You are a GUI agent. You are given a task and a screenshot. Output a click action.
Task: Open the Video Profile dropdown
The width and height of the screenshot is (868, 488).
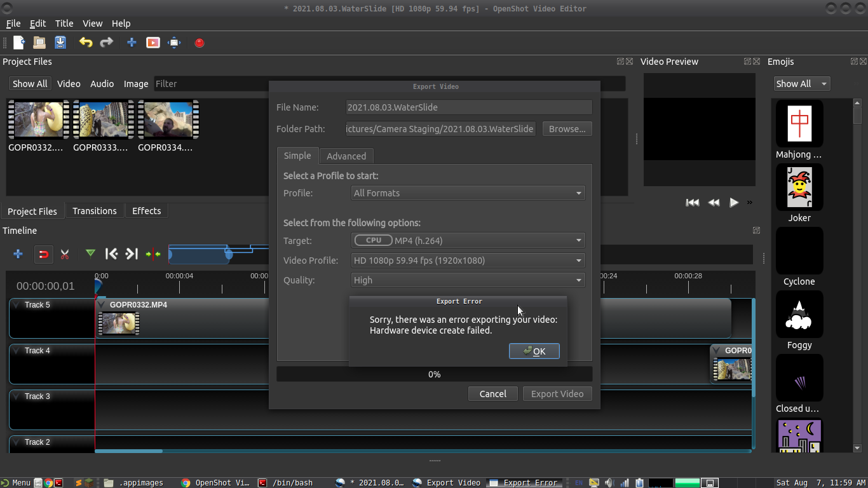click(468, 261)
